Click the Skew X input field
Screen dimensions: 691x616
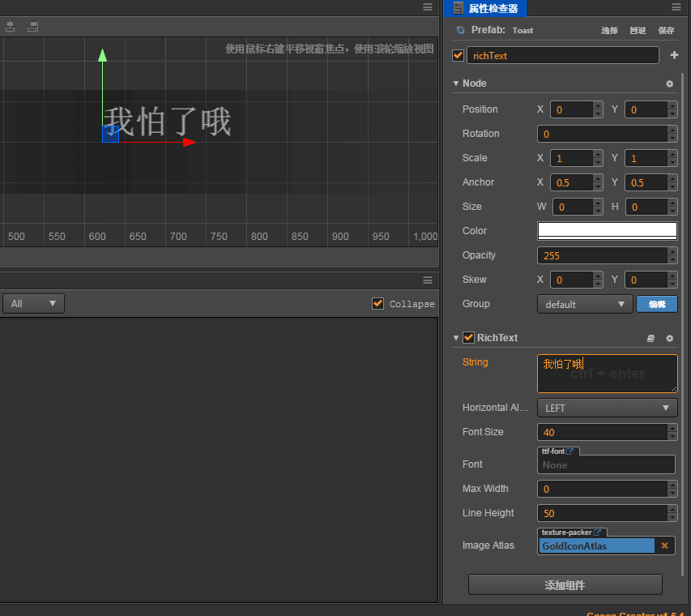tap(572, 280)
